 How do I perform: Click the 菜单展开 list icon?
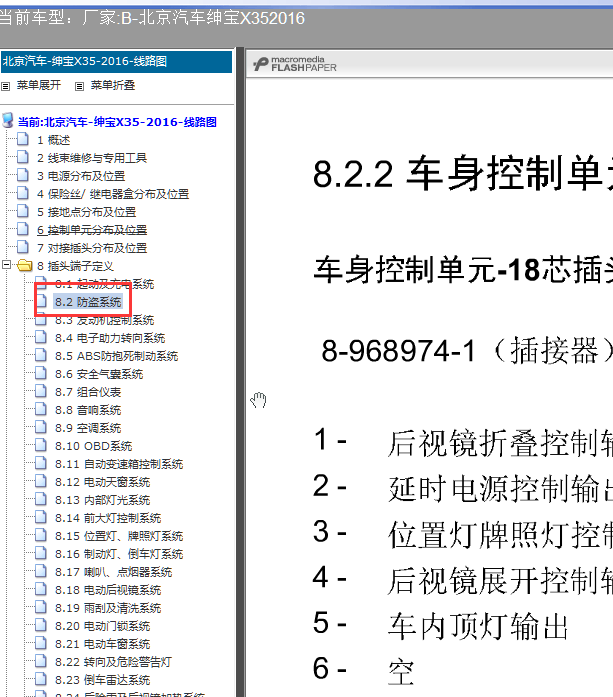pos(5,86)
